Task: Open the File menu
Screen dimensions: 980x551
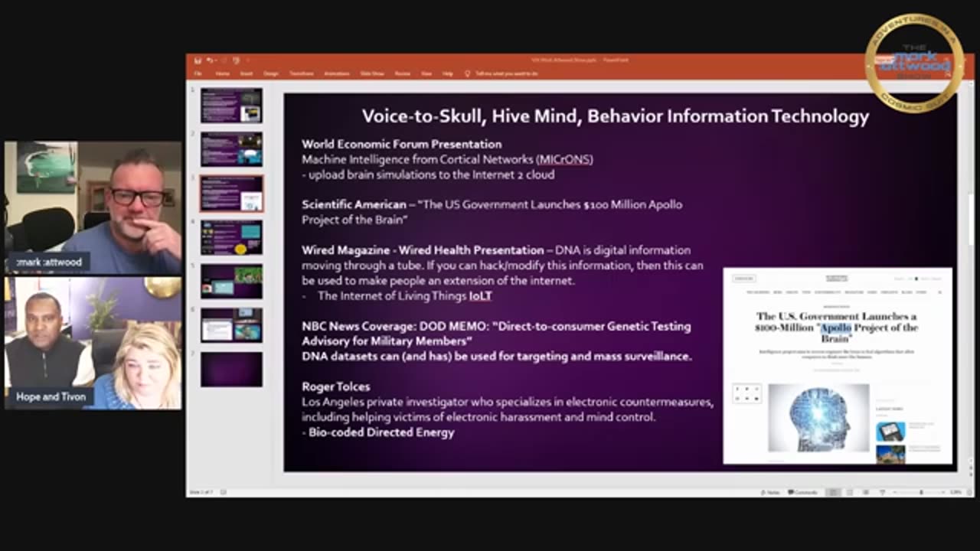Action: [x=198, y=73]
